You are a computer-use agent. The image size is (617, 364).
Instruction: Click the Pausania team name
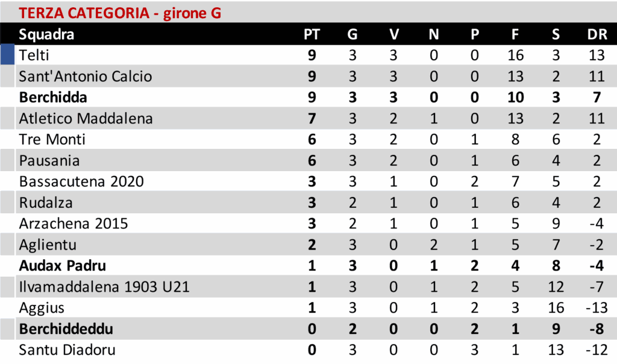coord(49,161)
